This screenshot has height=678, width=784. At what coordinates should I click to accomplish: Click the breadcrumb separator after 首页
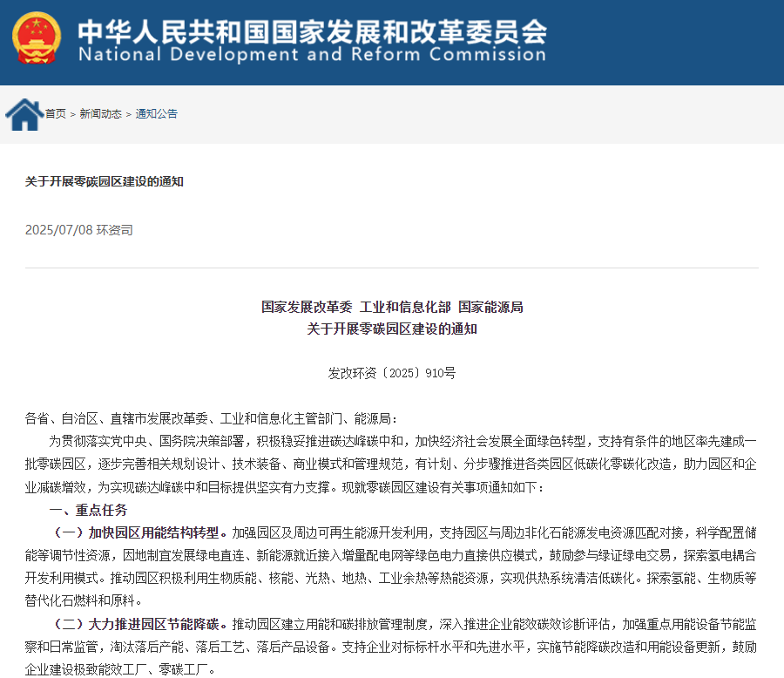point(71,113)
